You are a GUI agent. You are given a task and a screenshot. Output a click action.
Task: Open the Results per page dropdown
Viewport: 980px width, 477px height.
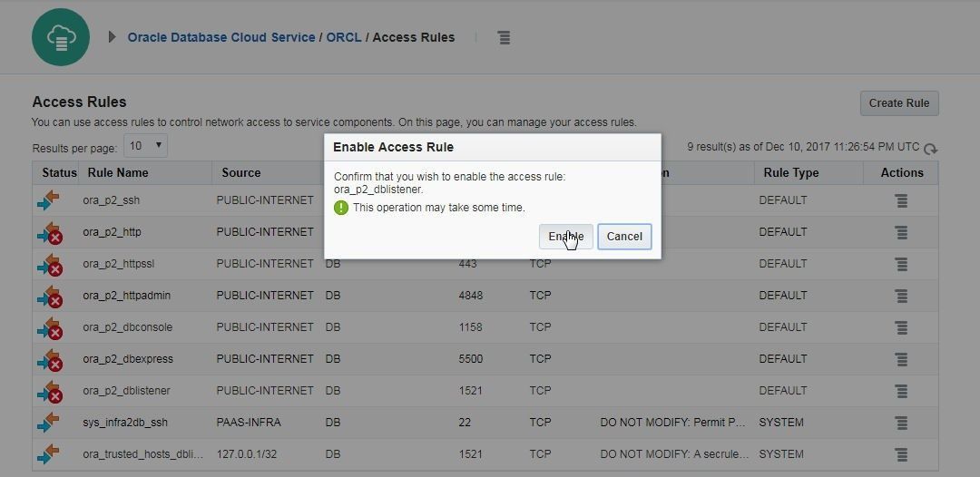[145, 146]
